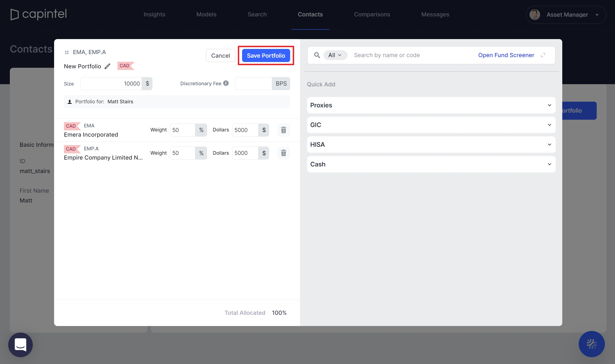Click the 'Quick Add' heading

tap(321, 84)
